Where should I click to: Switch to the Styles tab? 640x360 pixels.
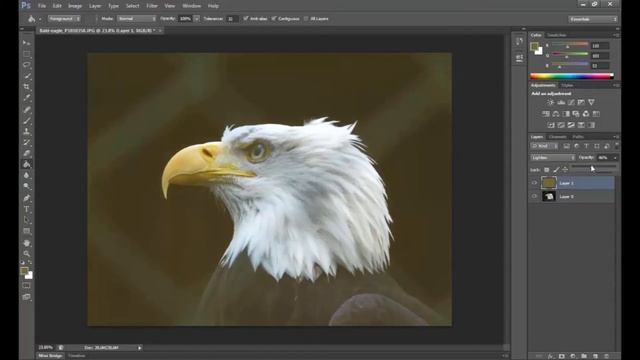567,85
